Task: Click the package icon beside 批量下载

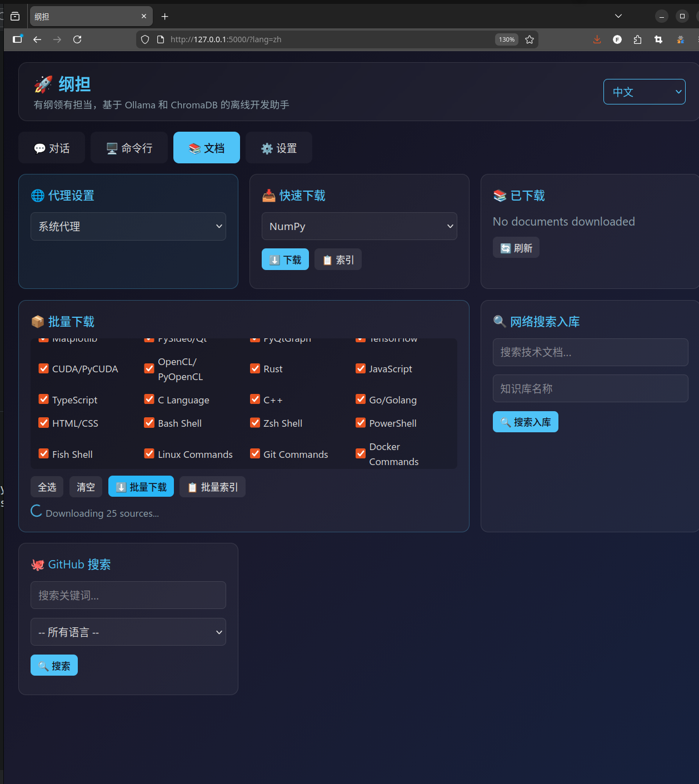Action: [37, 321]
